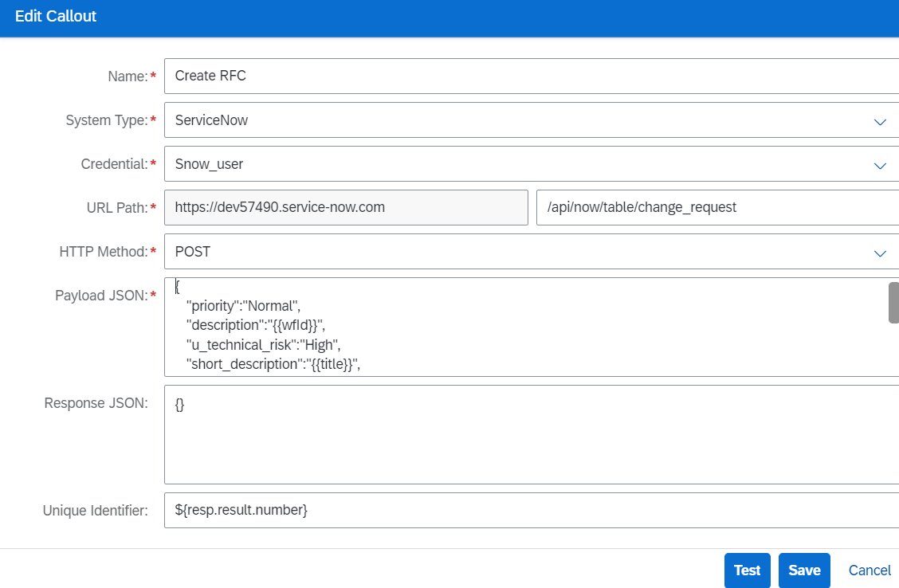
Task: Place cursor on the u_technical_risk payload line
Action: pos(263,345)
